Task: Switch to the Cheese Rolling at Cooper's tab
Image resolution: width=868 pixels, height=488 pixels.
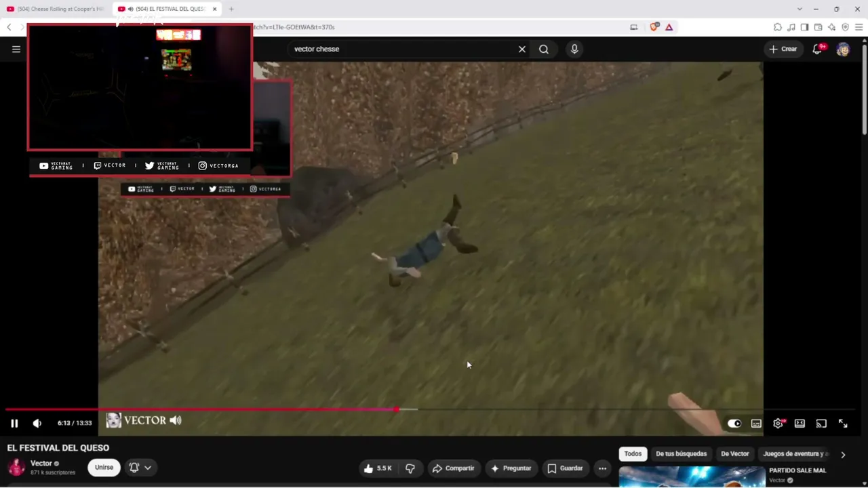Action: [56, 9]
